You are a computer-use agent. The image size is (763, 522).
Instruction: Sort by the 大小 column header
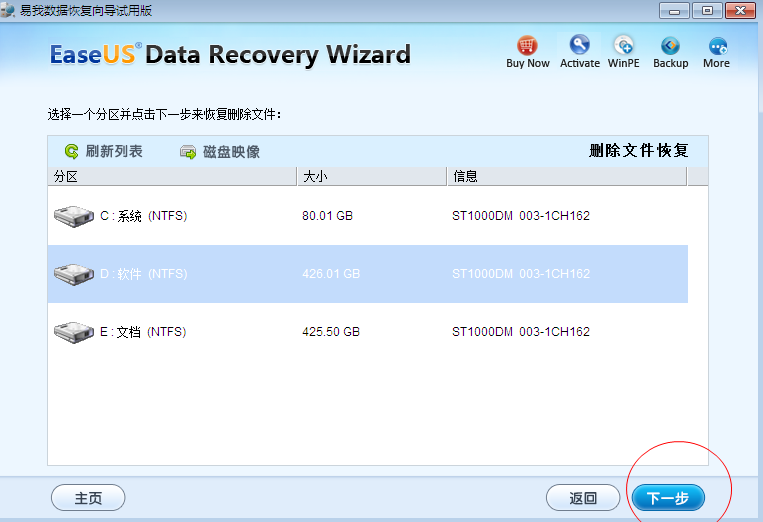[x=371, y=177]
